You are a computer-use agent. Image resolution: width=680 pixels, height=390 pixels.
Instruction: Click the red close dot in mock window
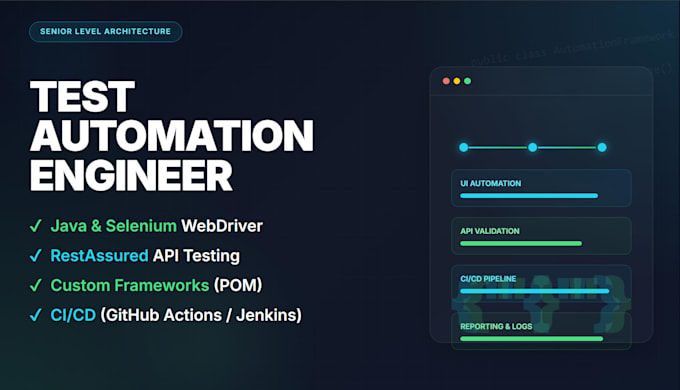click(446, 81)
